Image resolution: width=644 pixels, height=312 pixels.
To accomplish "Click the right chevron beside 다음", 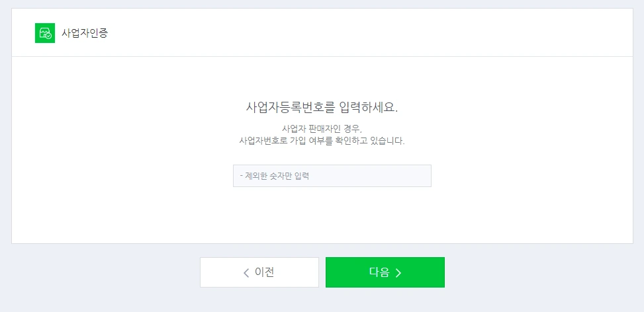I will (398, 272).
